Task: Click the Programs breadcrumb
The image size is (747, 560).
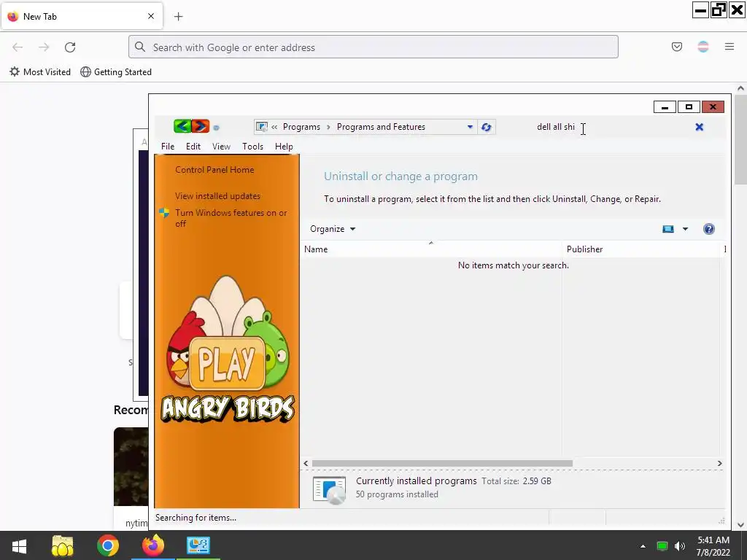Action: (x=301, y=127)
